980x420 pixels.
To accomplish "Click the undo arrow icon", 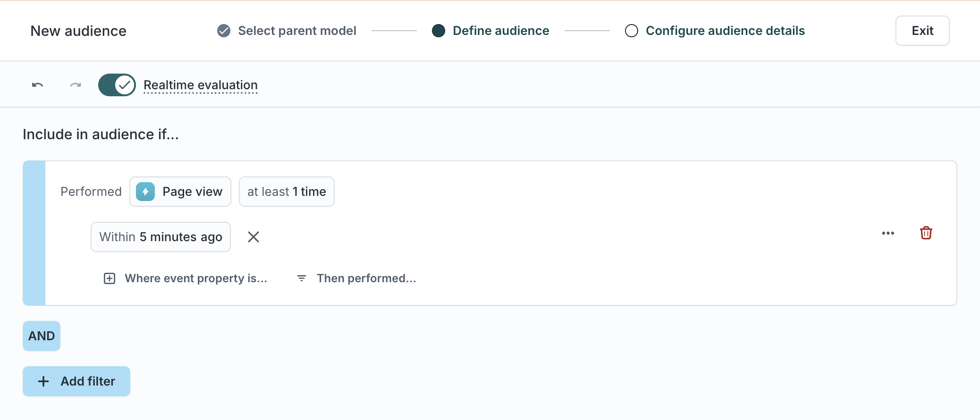I will click(38, 85).
